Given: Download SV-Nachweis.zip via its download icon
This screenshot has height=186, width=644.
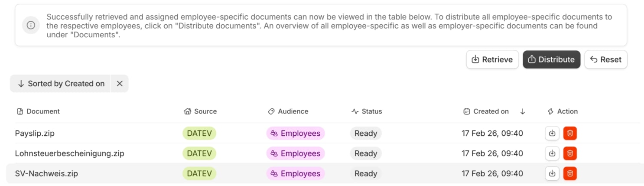Looking at the screenshot, I should tap(552, 173).
